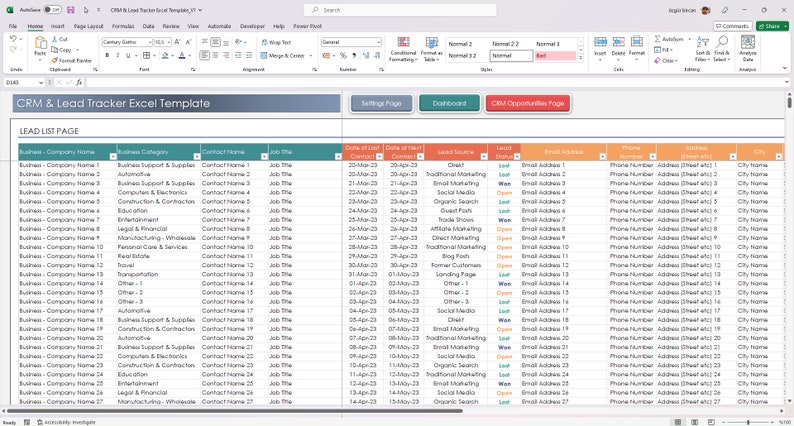Image resolution: width=794 pixels, height=426 pixels.
Task: Click the Comments button
Action: pyautogui.click(x=732, y=26)
